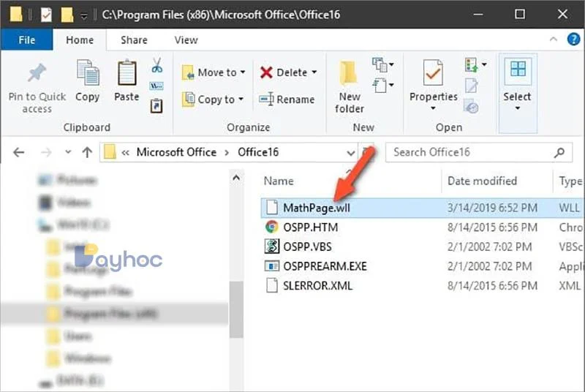Image resolution: width=585 pixels, height=392 pixels.
Task: Click the Edit icon in Open group
Action: (x=471, y=86)
